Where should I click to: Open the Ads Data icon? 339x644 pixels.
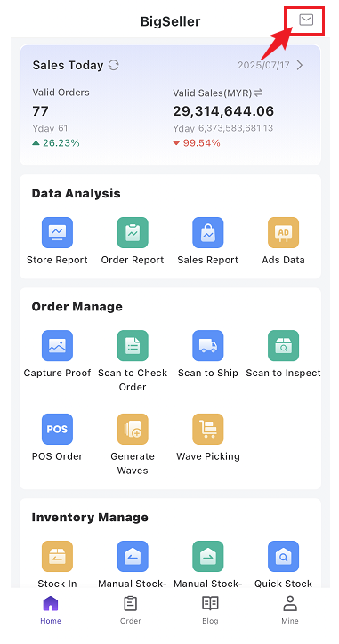[x=283, y=232]
